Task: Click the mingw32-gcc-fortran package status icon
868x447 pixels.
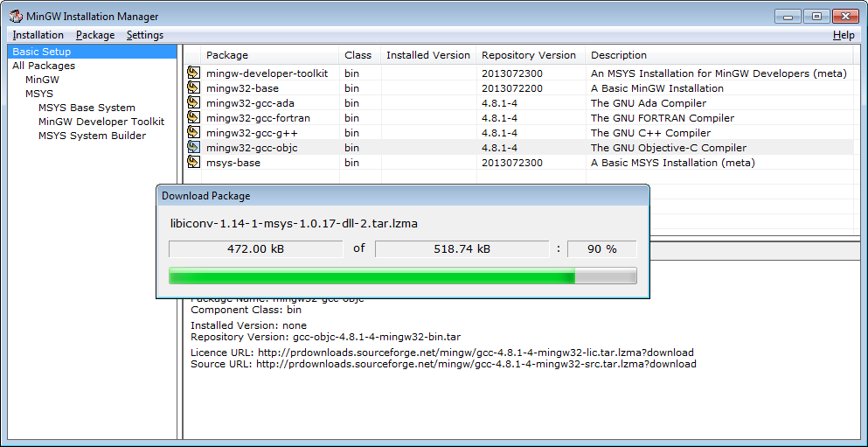Action: (x=193, y=117)
